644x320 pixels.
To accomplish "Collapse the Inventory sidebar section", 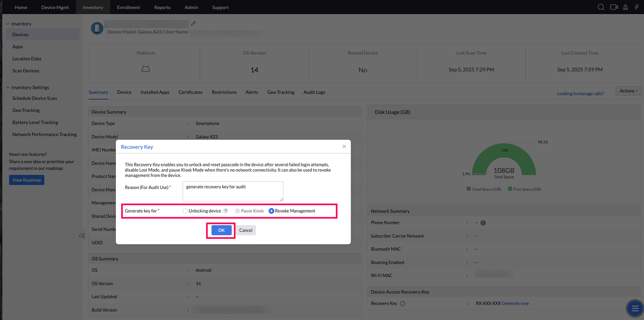I will [x=8, y=24].
